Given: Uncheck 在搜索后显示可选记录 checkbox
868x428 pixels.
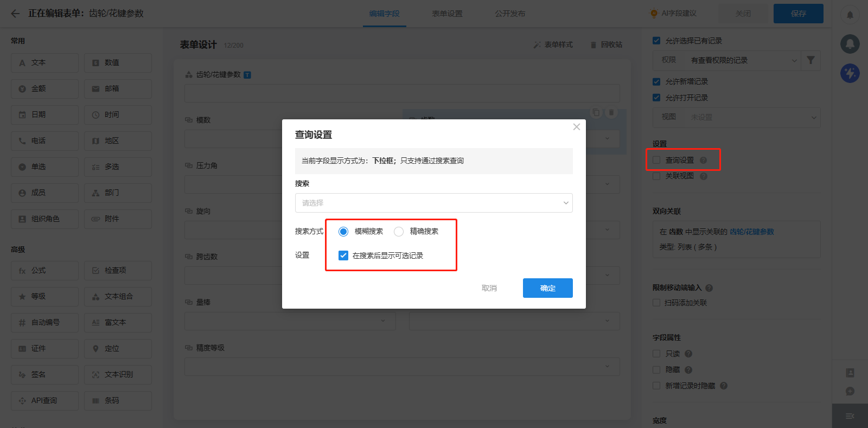Looking at the screenshot, I should click(x=343, y=255).
